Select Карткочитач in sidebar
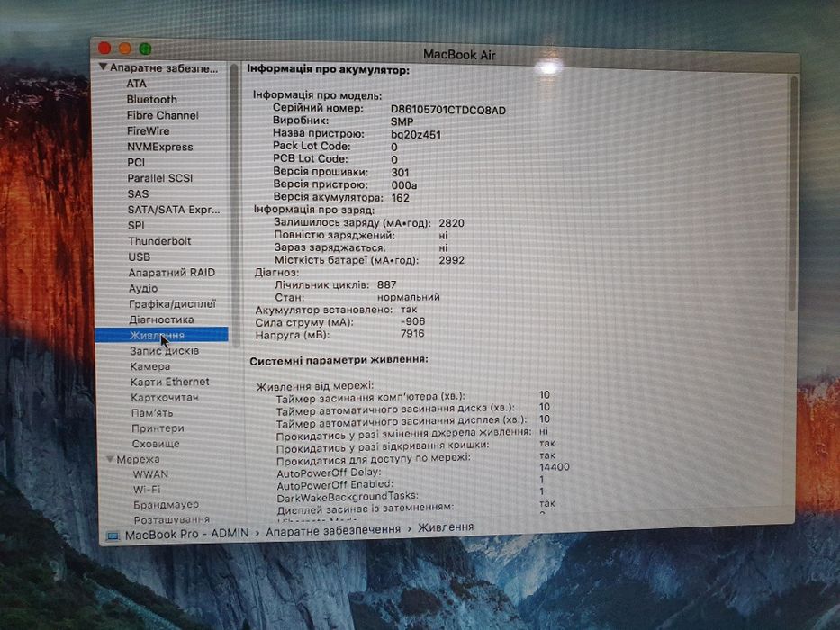The height and width of the screenshot is (630, 840). click(x=165, y=397)
